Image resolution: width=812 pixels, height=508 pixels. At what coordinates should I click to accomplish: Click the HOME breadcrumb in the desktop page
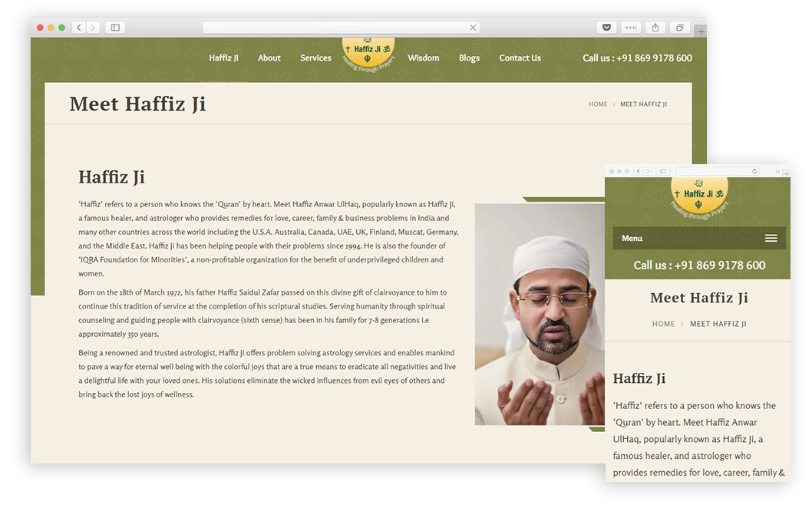pyautogui.click(x=598, y=104)
